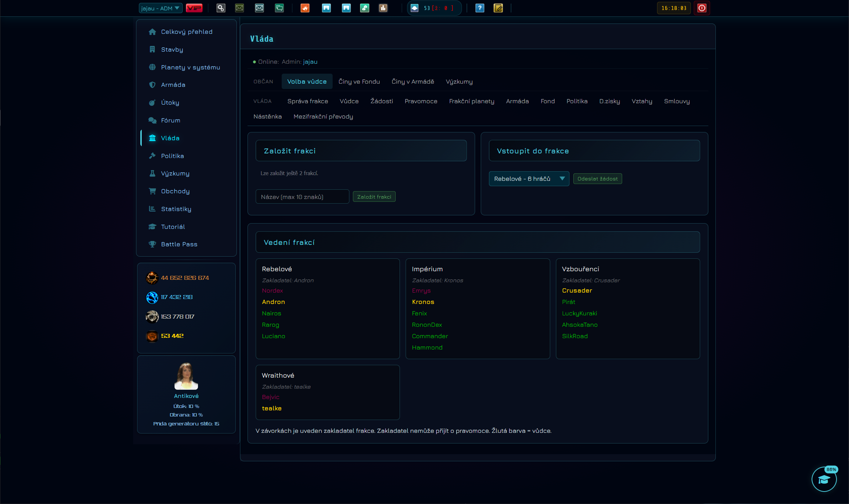
Task: Open the graduation cap tutorial progress icon
Action: [x=824, y=479]
